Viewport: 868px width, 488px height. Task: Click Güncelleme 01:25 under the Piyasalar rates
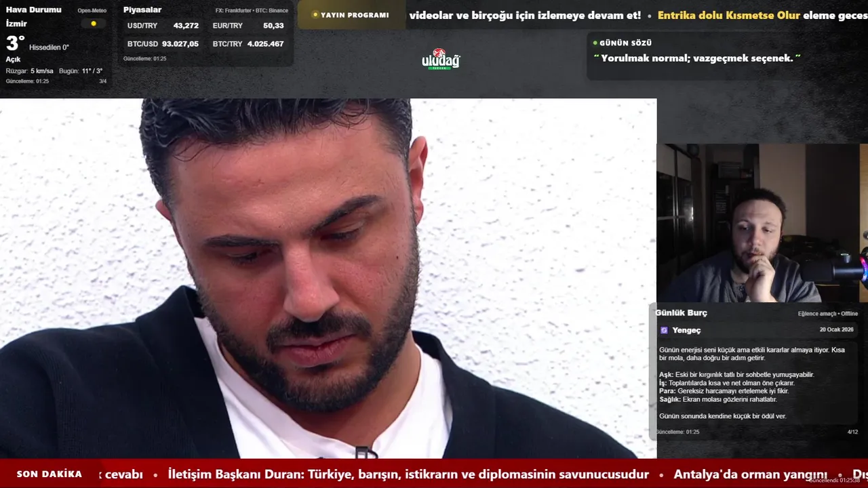pyautogui.click(x=144, y=59)
